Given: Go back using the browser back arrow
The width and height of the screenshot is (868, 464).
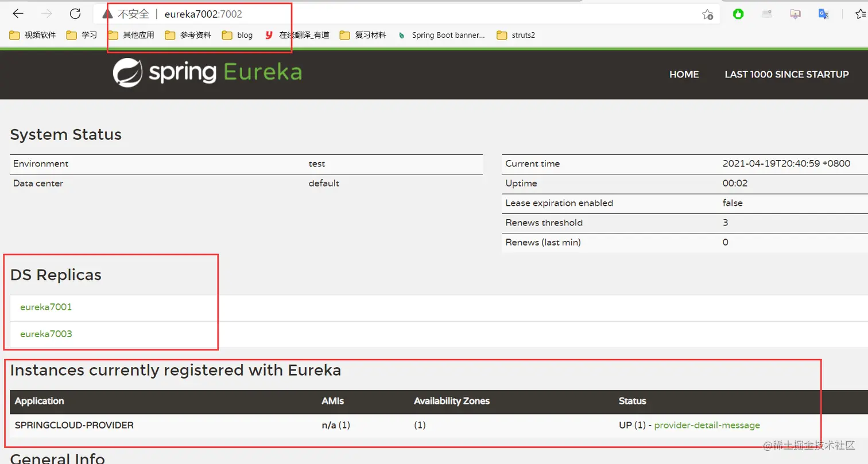Looking at the screenshot, I should (x=18, y=14).
